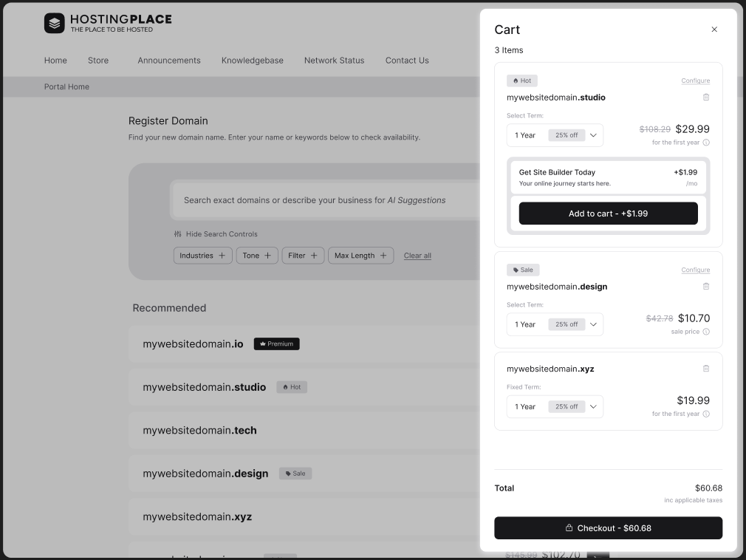
Task: Delete mywebsitedomain.xyz from cart
Action: coord(706,368)
